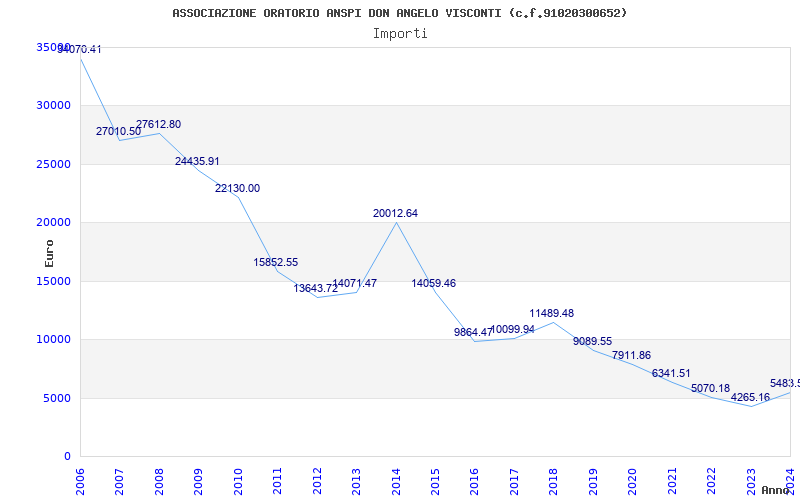Select year 2020 on the x-axis
This screenshot has height=500, width=800.
(x=632, y=481)
